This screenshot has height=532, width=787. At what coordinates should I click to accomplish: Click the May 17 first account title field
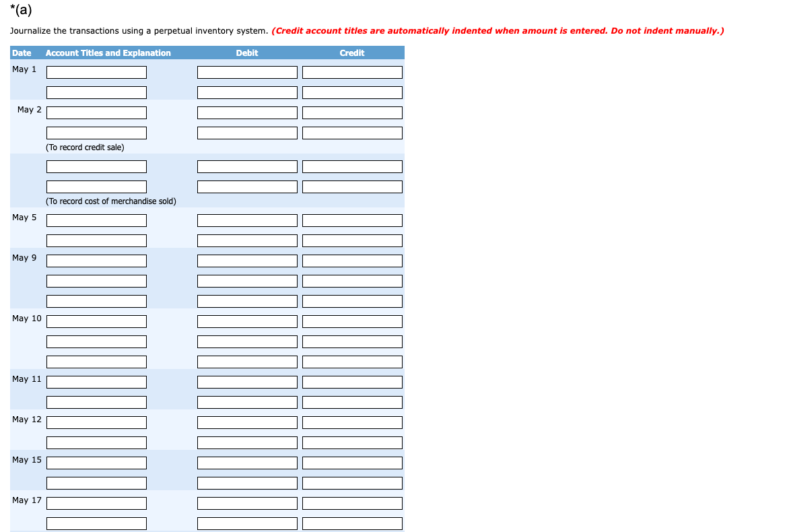pyautogui.click(x=96, y=504)
